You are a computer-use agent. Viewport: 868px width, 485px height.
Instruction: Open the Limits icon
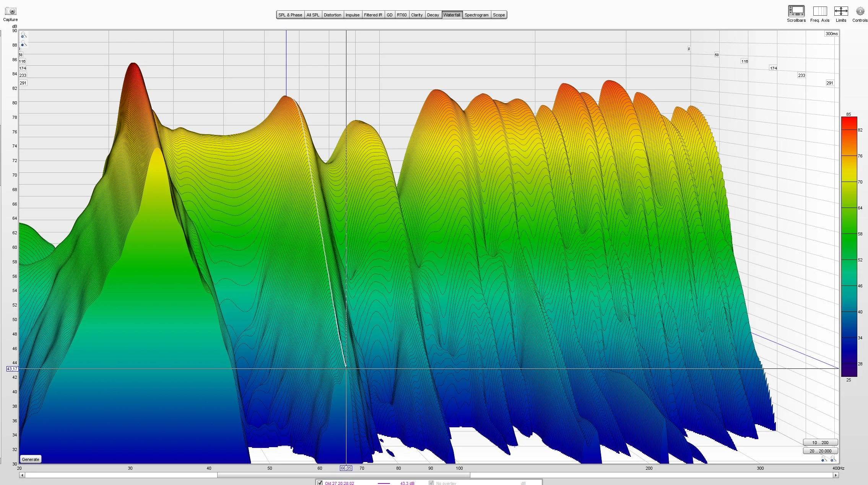[x=841, y=11]
